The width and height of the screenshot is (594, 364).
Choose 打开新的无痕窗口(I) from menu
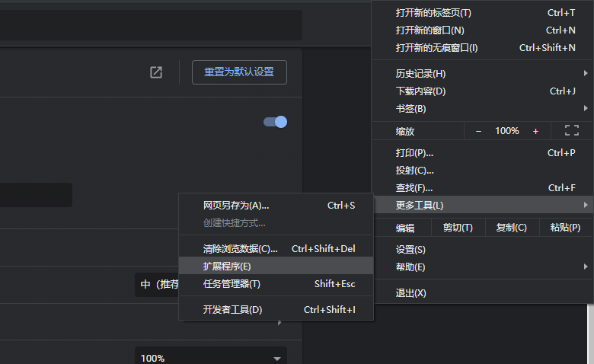482,48
